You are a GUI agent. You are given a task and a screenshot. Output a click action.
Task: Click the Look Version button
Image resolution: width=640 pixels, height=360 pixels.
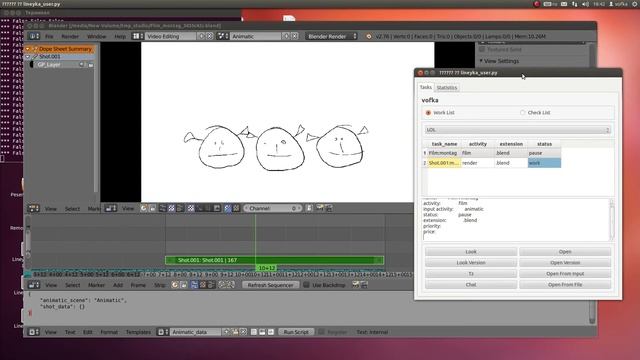(471, 262)
